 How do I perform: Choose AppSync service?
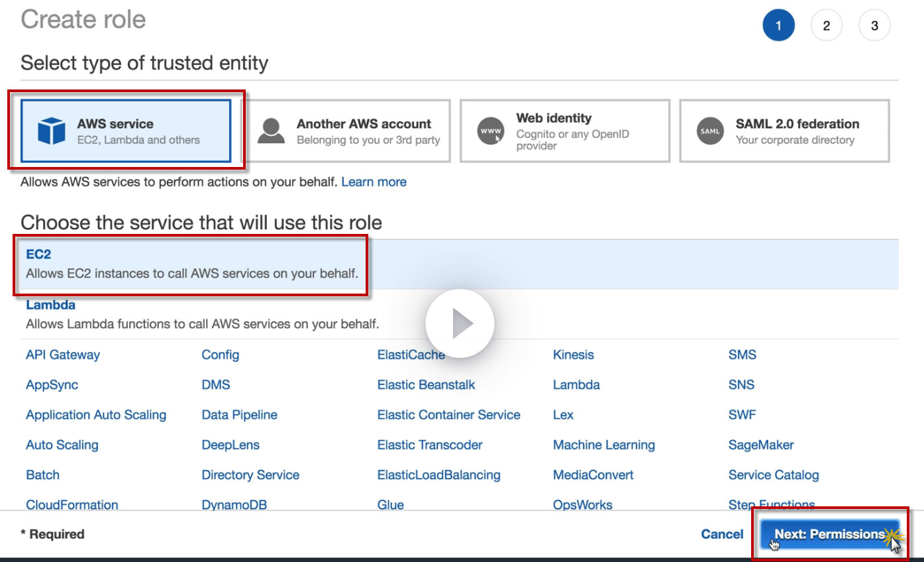52,385
